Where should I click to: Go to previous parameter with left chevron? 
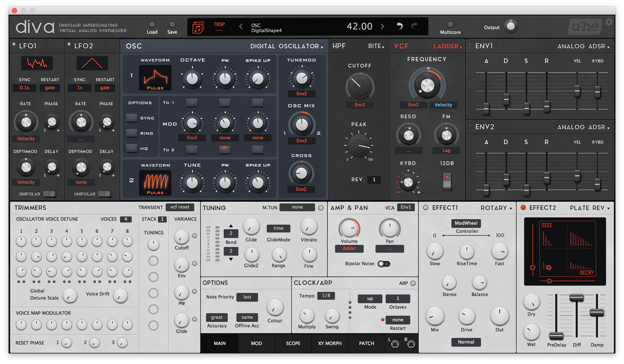pyautogui.click(x=241, y=26)
